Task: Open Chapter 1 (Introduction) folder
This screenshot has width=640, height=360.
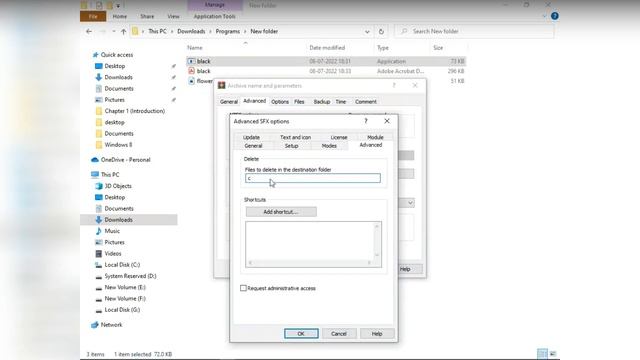Action: tap(135, 111)
